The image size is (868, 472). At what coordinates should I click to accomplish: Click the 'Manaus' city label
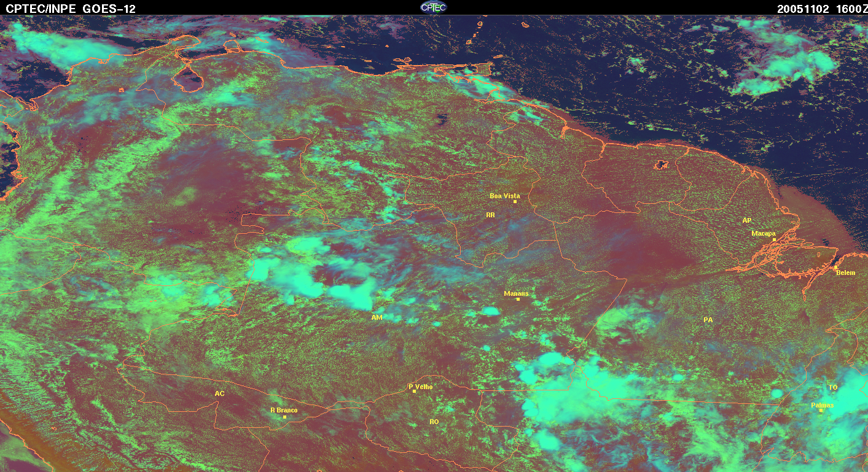(516, 293)
